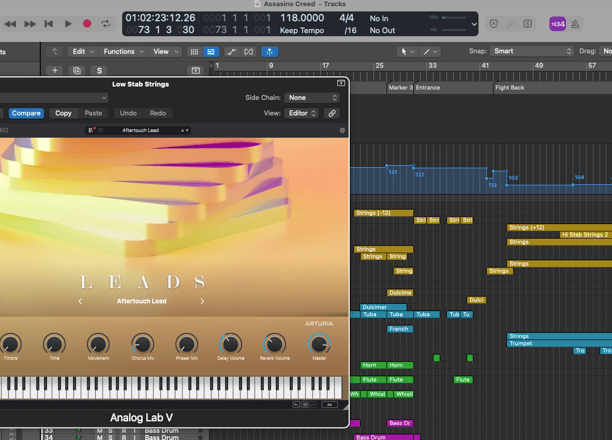Select the Hi Stab Strings 2 region
The image size is (612, 440).
click(x=585, y=235)
